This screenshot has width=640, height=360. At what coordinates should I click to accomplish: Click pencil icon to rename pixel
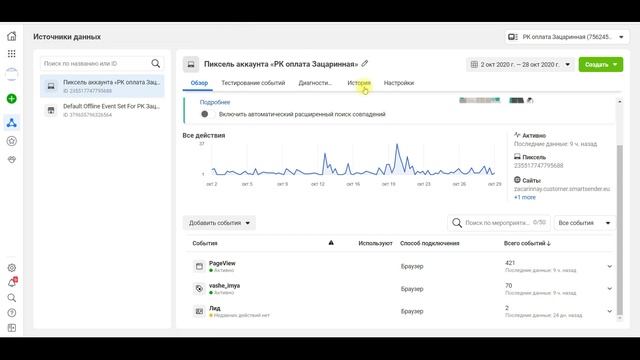tap(364, 63)
